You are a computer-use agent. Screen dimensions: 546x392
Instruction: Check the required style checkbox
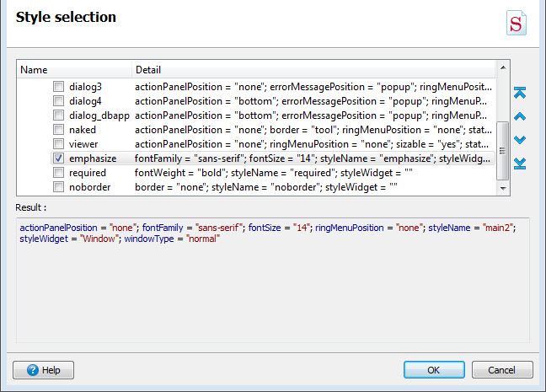pyautogui.click(x=59, y=173)
